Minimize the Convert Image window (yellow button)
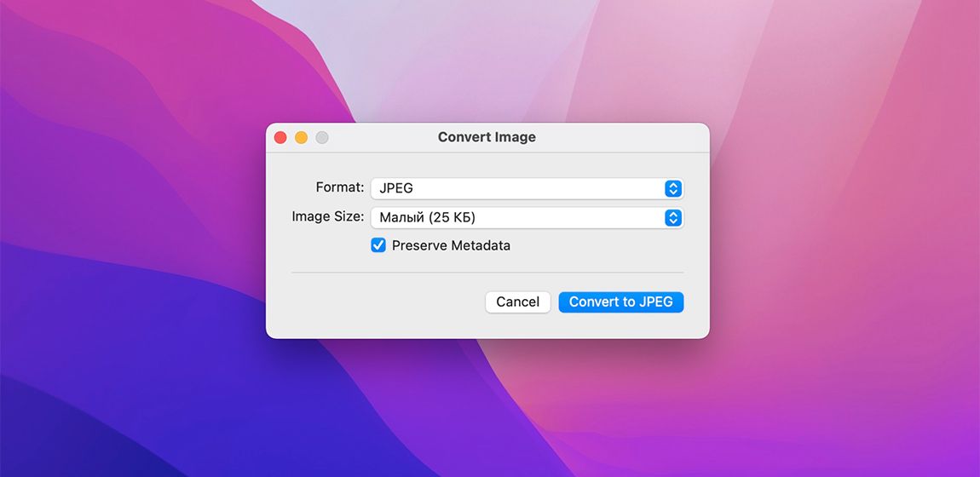The width and height of the screenshot is (980, 477). [302, 137]
